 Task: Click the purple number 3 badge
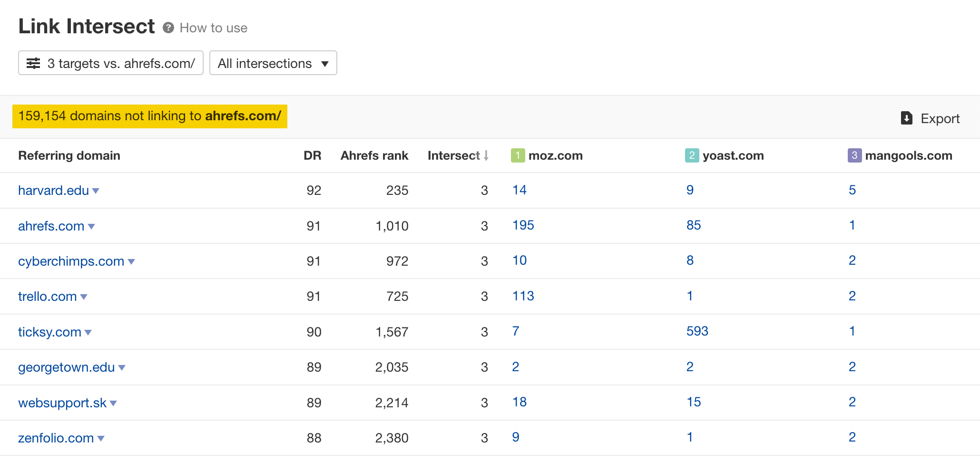854,155
